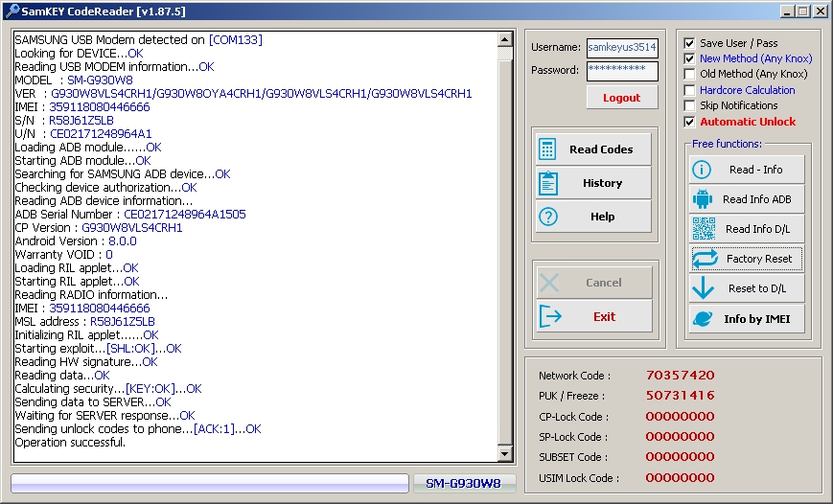This screenshot has width=833, height=504.
Task: Click the [COM133] port text in log
Action: [x=236, y=40]
